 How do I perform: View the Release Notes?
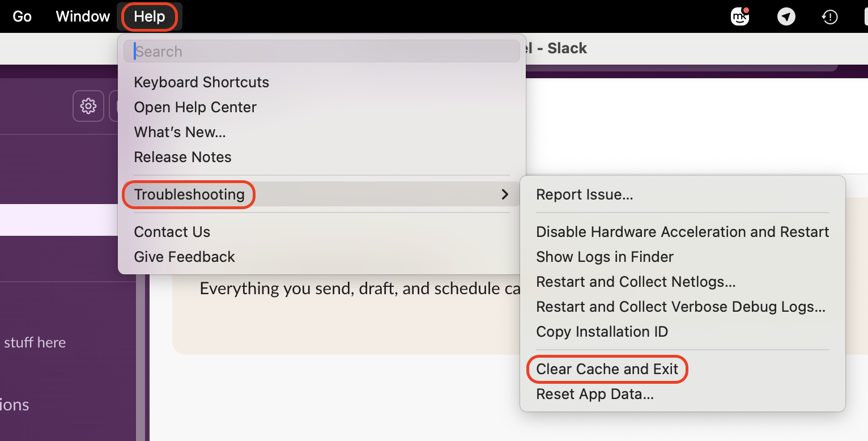(182, 157)
